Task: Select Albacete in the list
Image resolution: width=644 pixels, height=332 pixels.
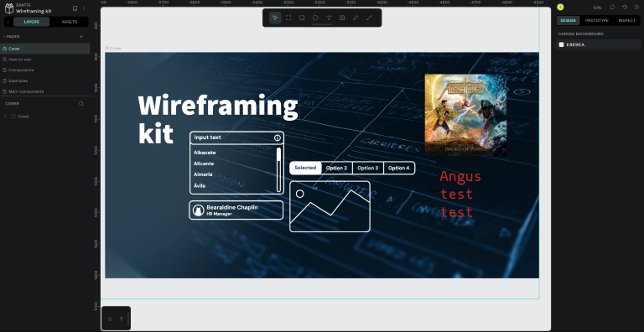Action: coord(205,153)
